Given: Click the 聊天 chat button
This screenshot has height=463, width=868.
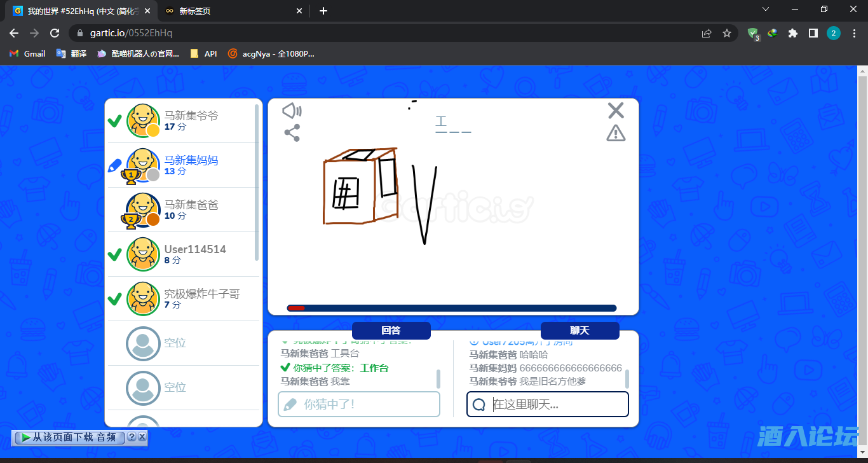Looking at the screenshot, I should pyautogui.click(x=579, y=331).
